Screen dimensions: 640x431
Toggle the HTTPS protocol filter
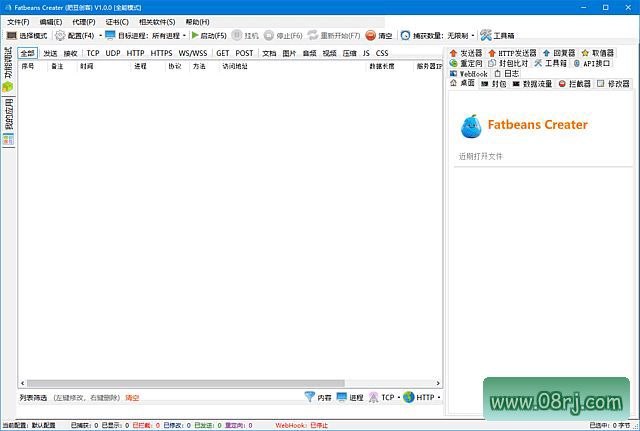161,53
